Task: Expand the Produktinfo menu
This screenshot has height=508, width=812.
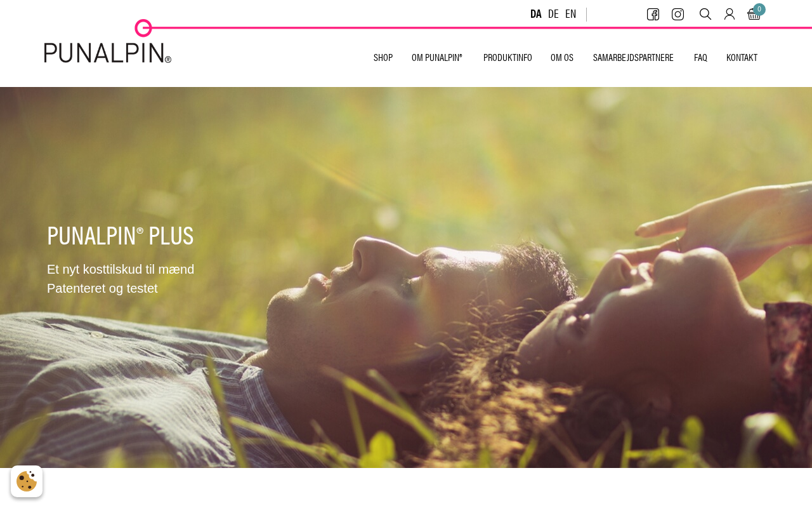Action: [507, 58]
